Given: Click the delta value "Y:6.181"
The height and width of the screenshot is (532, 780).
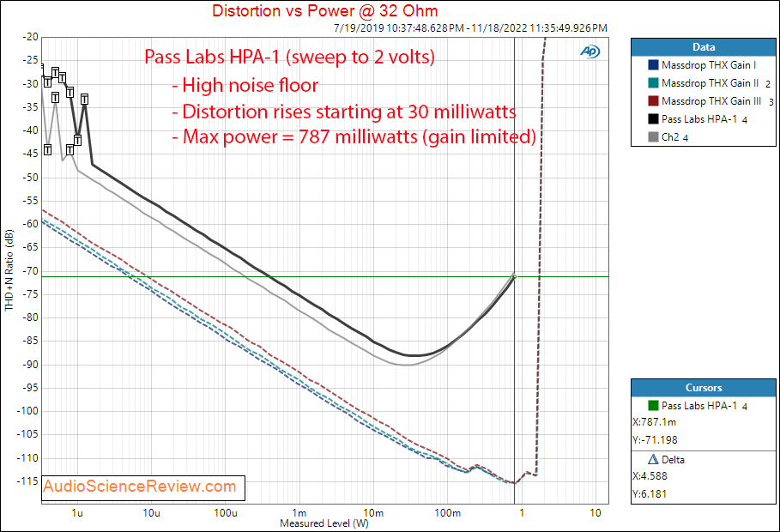Looking at the screenshot, I should 650,493.
